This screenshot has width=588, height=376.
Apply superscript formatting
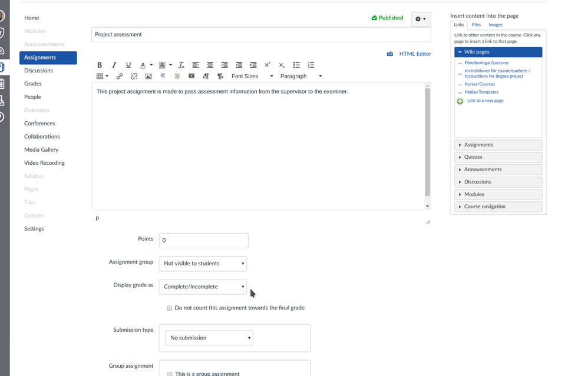click(x=267, y=65)
